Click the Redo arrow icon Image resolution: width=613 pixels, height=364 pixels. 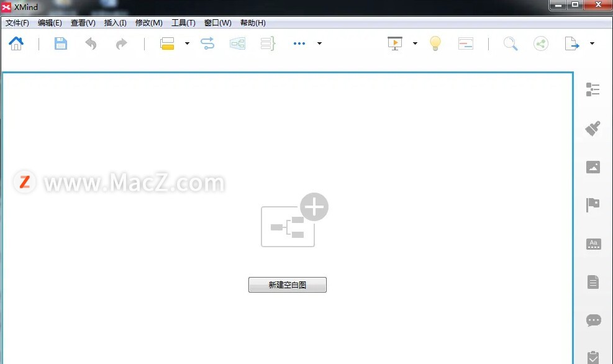coord(122,43)
